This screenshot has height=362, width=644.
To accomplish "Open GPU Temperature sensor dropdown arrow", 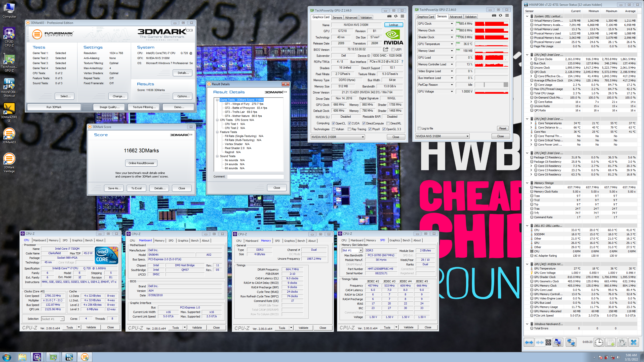I will pos(452,44).
